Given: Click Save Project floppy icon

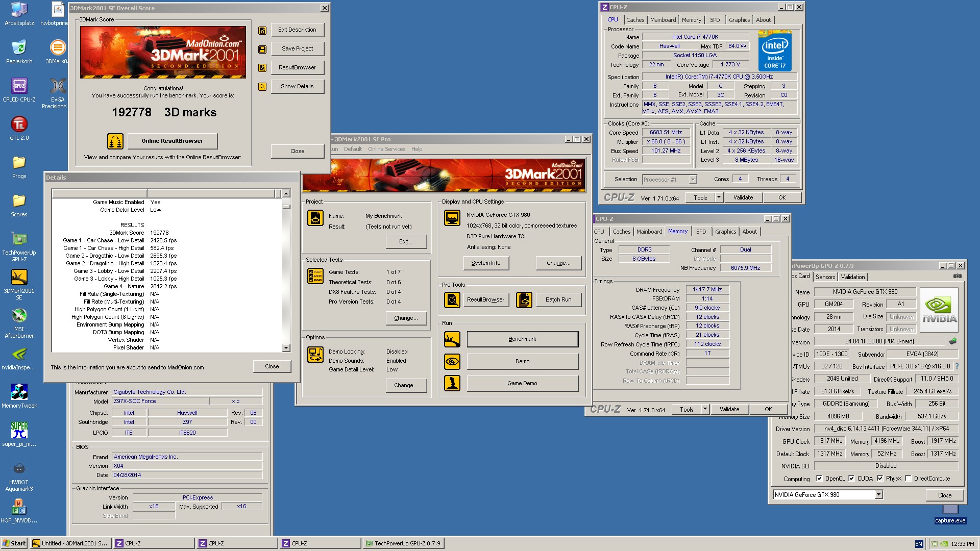Looking at the screenshot, I should coord(262,49).
